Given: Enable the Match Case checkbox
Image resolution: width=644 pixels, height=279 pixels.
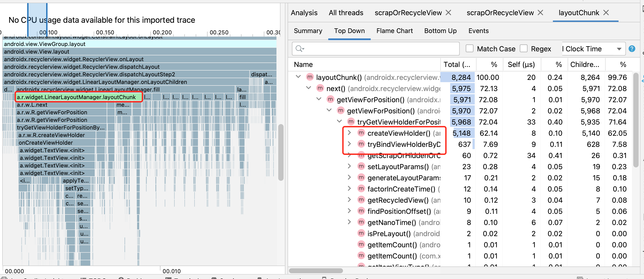Looking at the screenshot, I should point(469,49).
